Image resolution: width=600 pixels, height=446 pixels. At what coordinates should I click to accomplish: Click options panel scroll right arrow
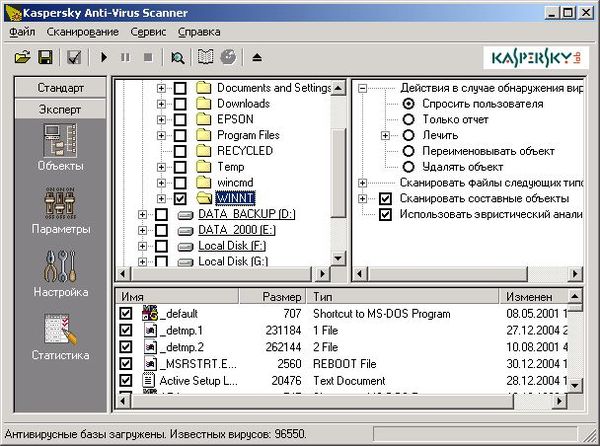(574, 273)
